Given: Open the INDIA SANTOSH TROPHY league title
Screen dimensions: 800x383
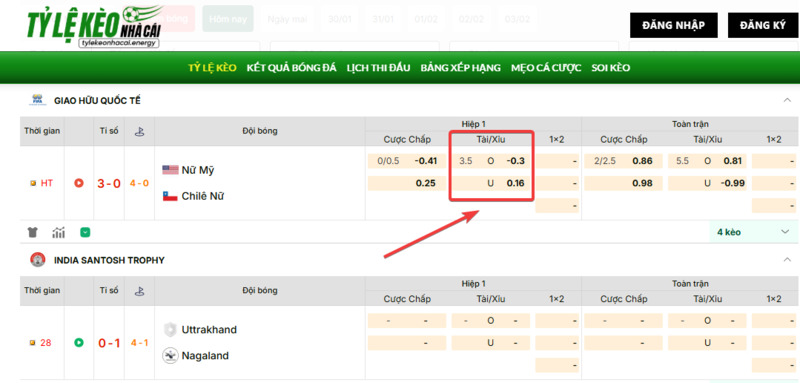Looking at the screenshot, I should [109, 260].
